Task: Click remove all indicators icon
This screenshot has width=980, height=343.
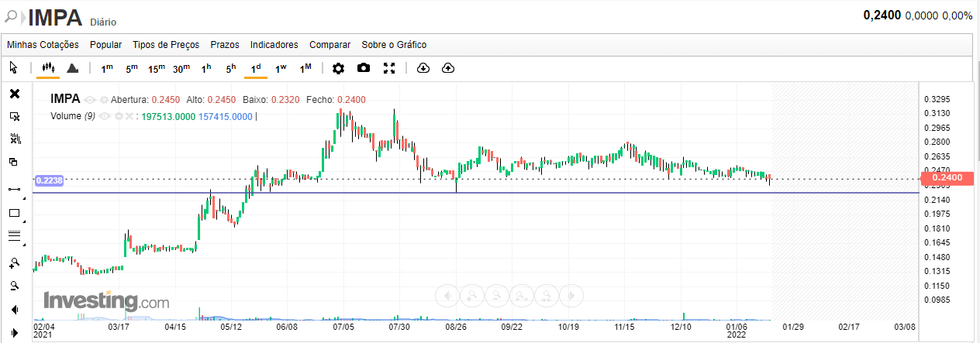Action: click(x=14, y=139)
